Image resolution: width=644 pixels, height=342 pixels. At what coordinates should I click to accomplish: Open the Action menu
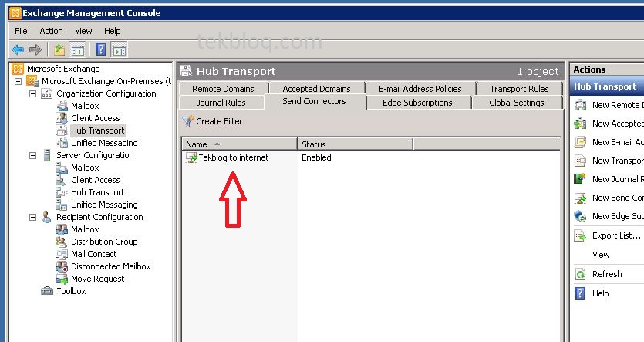pos(51,31)
